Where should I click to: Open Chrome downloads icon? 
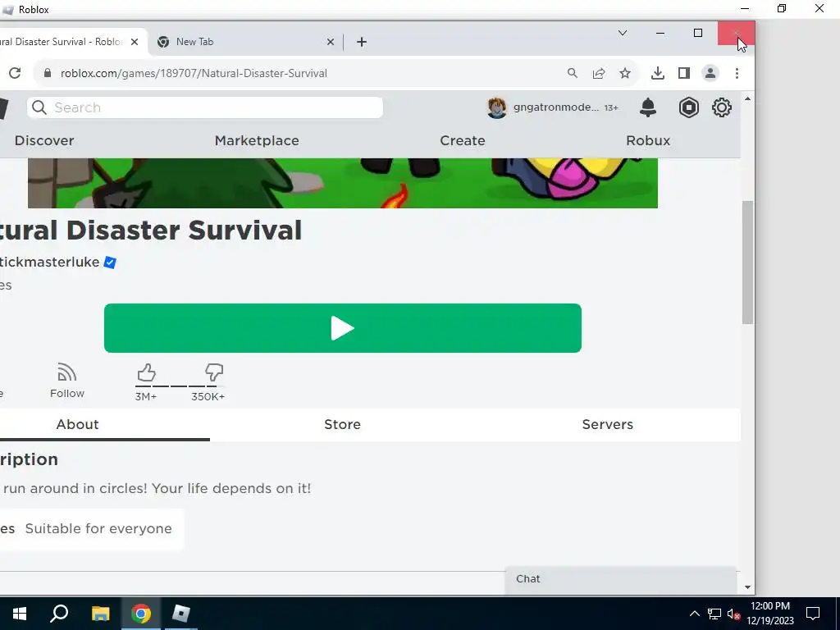click(657, 73)
